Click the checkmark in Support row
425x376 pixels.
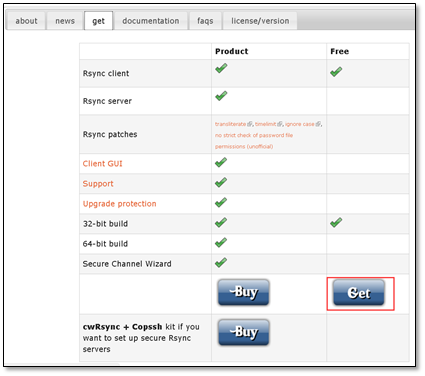(221, 182)
